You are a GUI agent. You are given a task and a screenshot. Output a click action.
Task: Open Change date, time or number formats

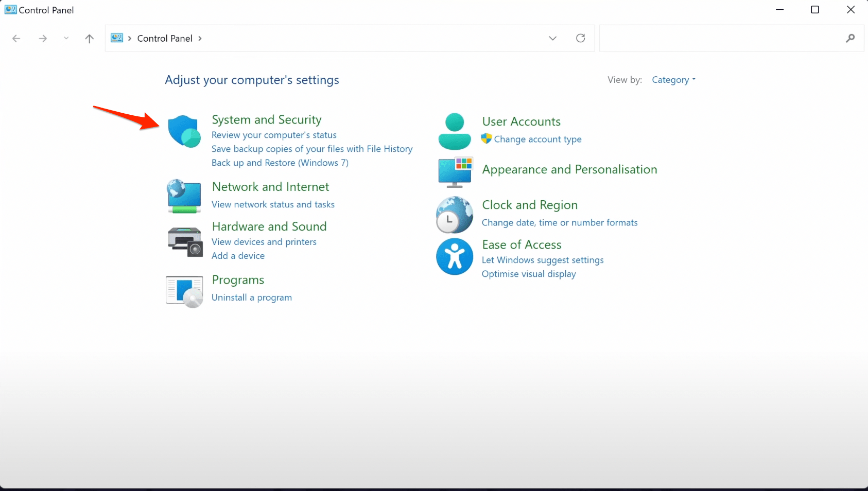(559, 222)
